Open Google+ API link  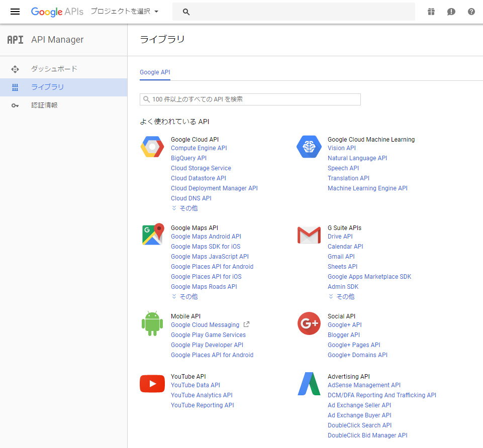pyautogui.click(x=345, y=325)
